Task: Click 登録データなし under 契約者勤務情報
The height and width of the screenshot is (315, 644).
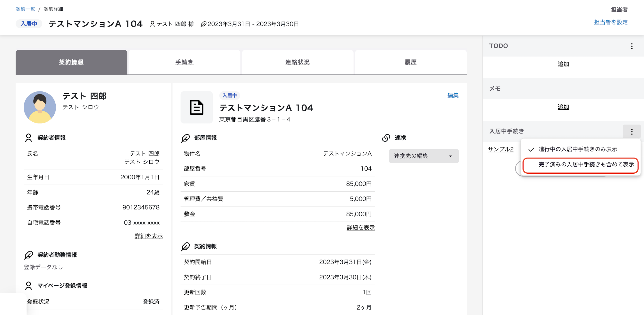Action: [43, 267]
